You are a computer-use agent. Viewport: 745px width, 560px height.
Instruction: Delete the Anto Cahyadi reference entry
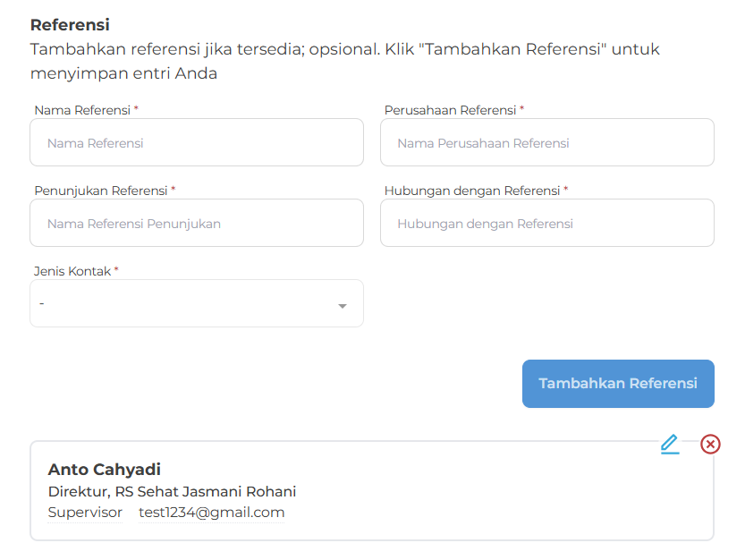point(710,444)
